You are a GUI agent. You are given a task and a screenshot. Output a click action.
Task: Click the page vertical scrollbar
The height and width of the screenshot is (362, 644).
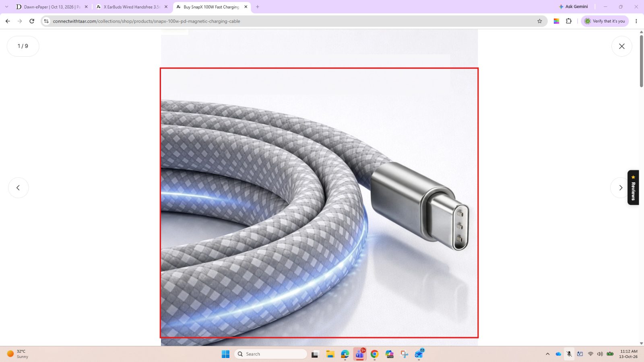(x=641, y=61)
